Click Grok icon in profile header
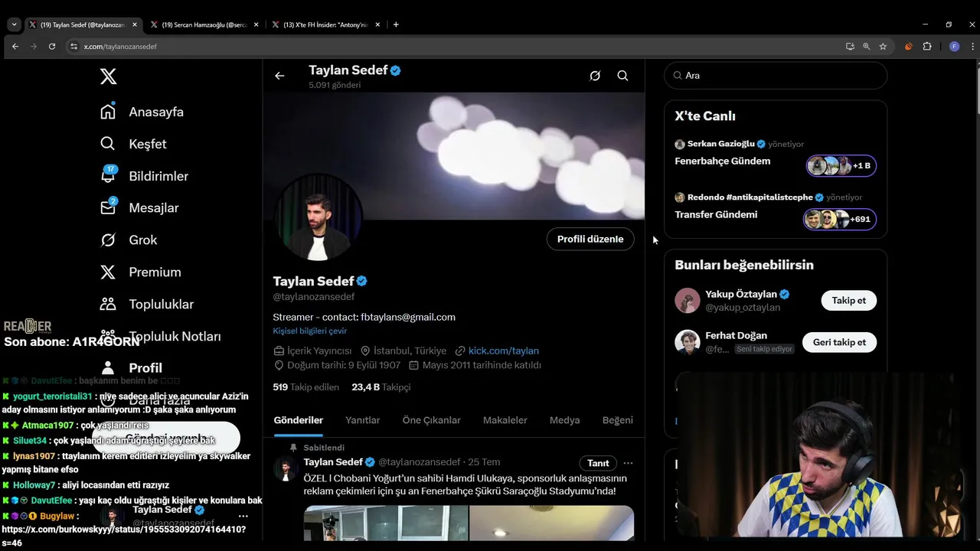The width and height of the screenshot is (980, 551). (x=595, y=76)
